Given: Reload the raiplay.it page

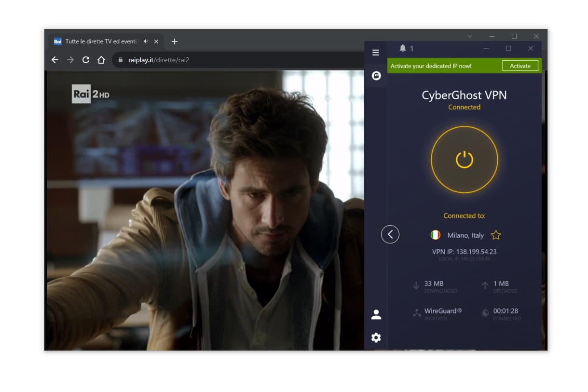Looking at the screenshot, I should pyautogui.click(x=86, y=60).
